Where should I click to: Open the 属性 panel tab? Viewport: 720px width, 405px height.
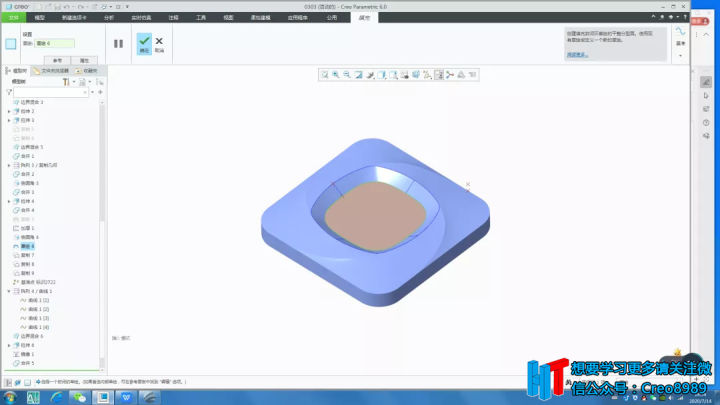(x=84, y=60)
